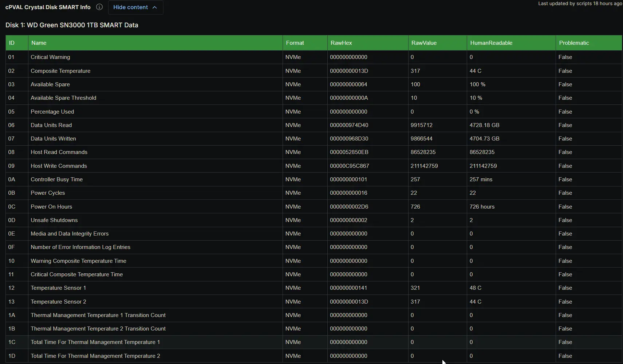Select raw hex 000000000064

pyautogui.click(x=348, y=84)
